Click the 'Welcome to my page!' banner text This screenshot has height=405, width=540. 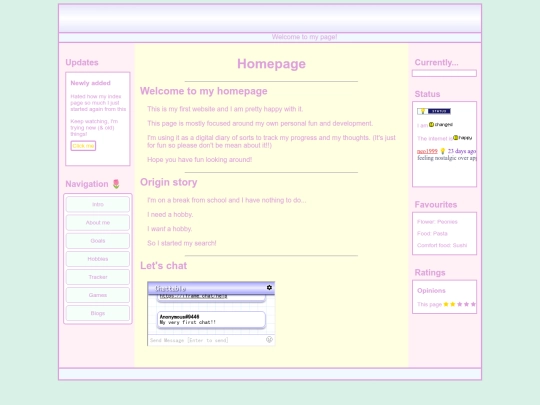tap(304, 37)
